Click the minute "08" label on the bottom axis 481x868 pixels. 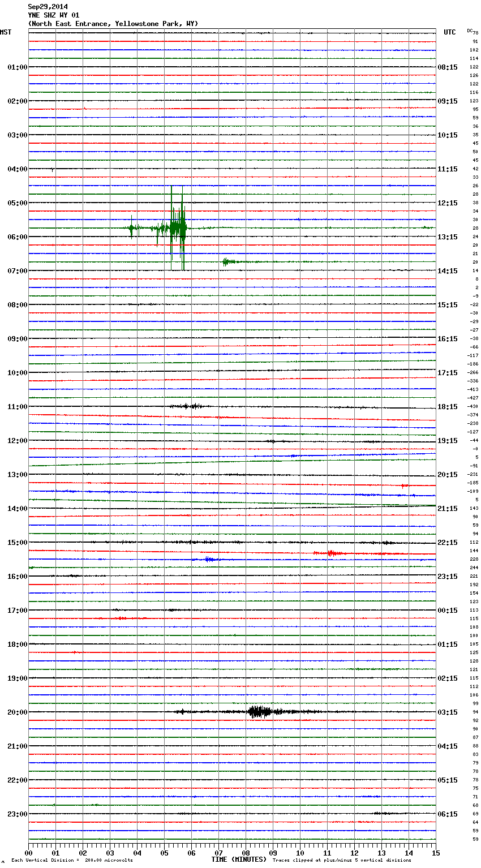click(x=246, y=853)
